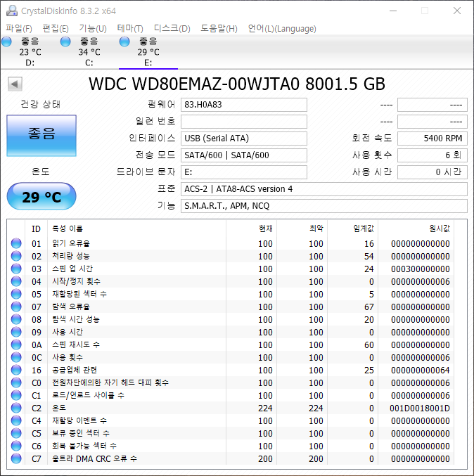Click the 29 °C temperature button
Viewport: 474px width, 476px height.
pyautogui.click(x=41, y=196)
